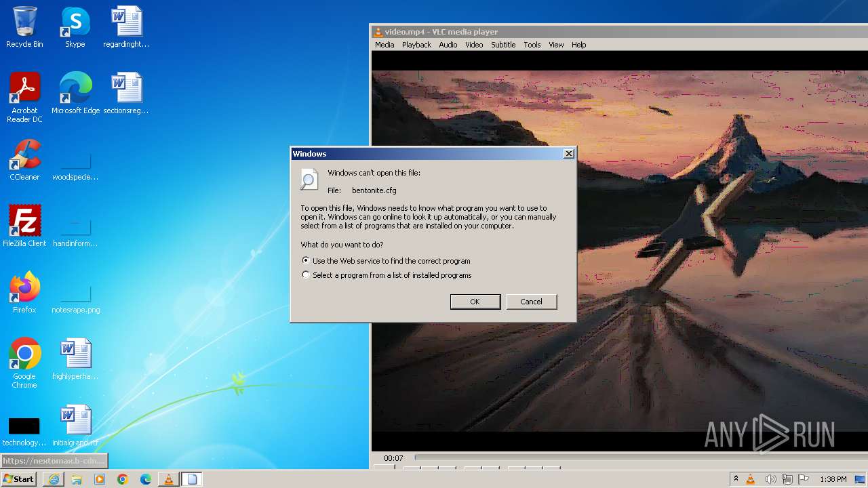Screen dimensions: 868x488
Task: Open Windows Media Player taskbar icon
Action: 100,479
